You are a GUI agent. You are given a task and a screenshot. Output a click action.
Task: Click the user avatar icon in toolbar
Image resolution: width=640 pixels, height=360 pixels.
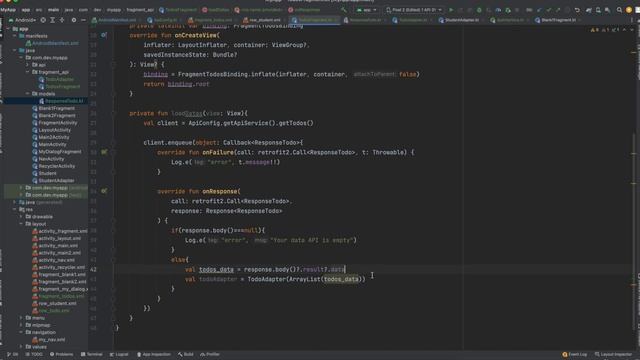[629, 10]
